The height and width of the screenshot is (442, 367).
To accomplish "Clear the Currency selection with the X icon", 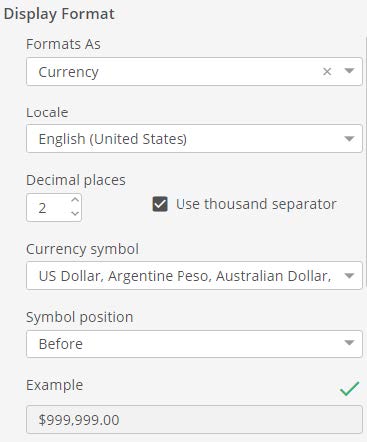I will (327, 71).
